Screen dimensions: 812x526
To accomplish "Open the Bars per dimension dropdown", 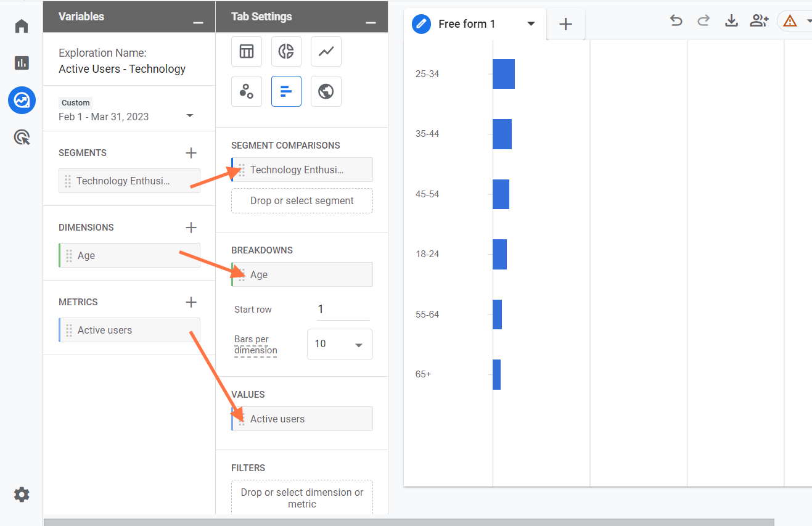I will tap(340, 344).
